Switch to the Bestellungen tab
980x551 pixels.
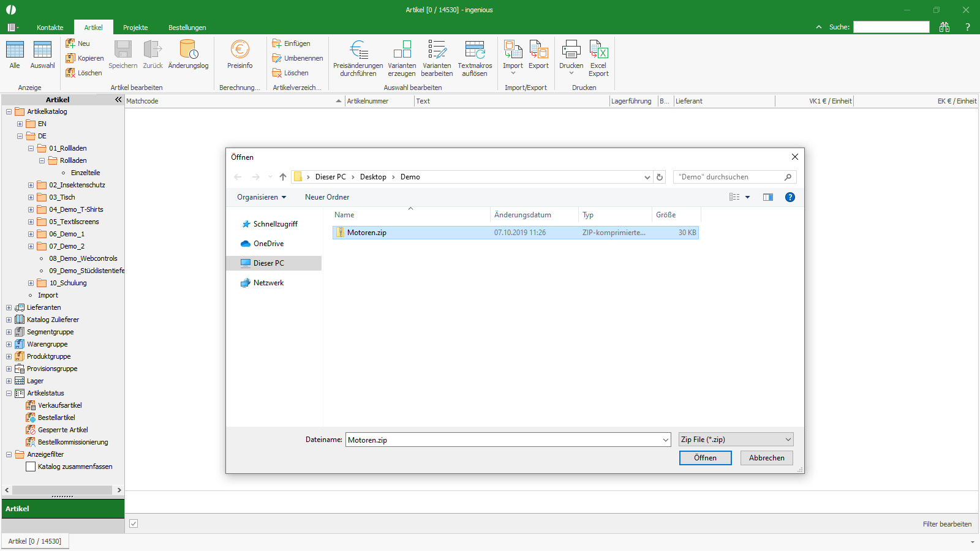pyautogui.click(x=187, y=28)
